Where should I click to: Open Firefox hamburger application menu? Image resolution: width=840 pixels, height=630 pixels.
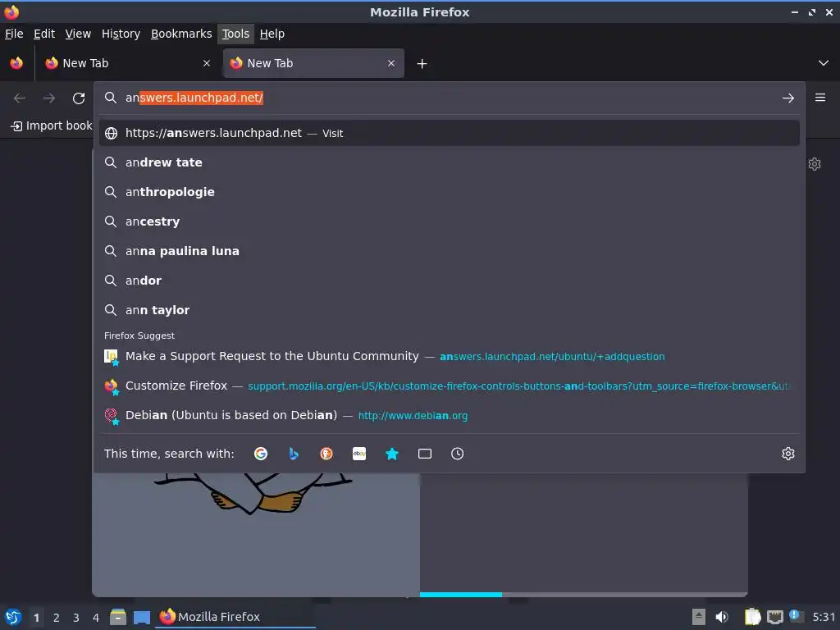tap(820, 98)
